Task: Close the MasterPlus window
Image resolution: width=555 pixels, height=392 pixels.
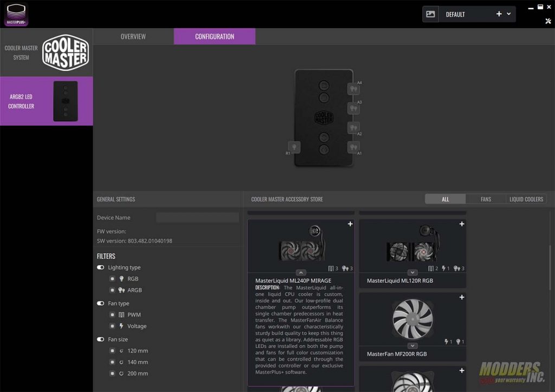Action: (549, 6)
